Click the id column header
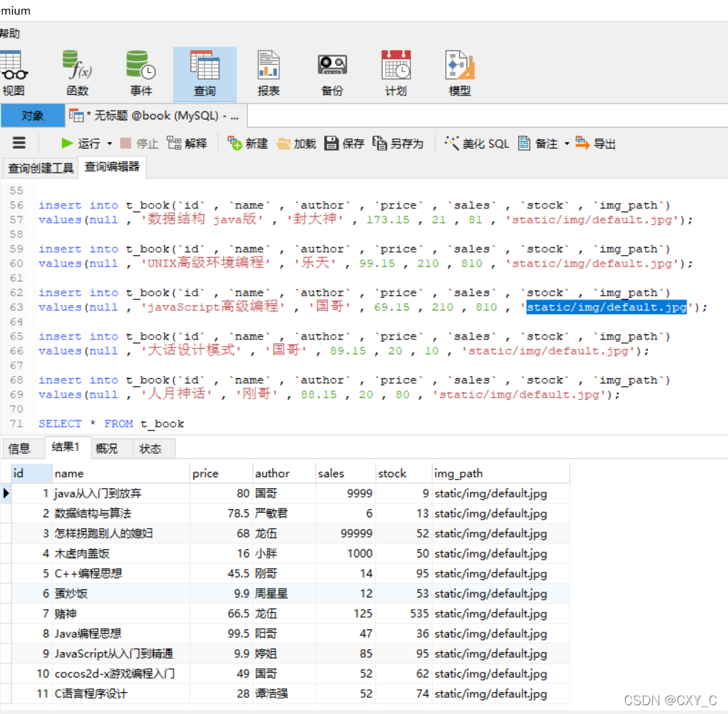This screenshot has width=728, height=714. coord(31,473)
